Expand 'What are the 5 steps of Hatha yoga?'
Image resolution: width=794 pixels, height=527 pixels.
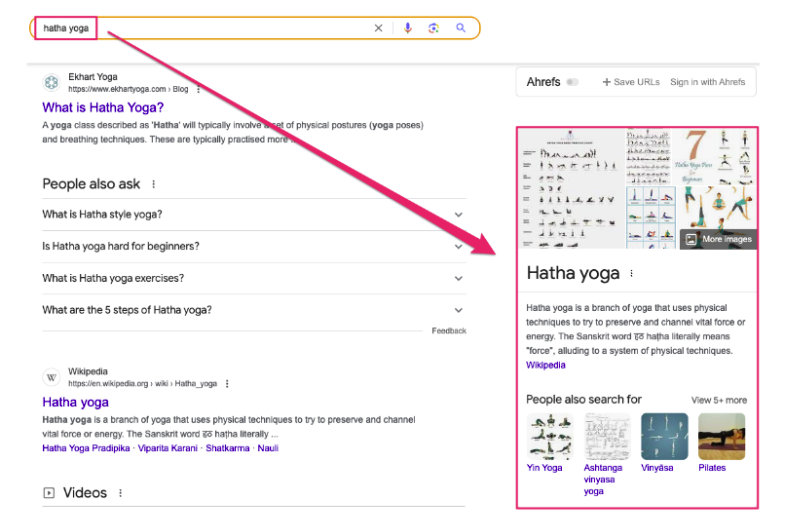pyautogui.click(x=254, y=310)
